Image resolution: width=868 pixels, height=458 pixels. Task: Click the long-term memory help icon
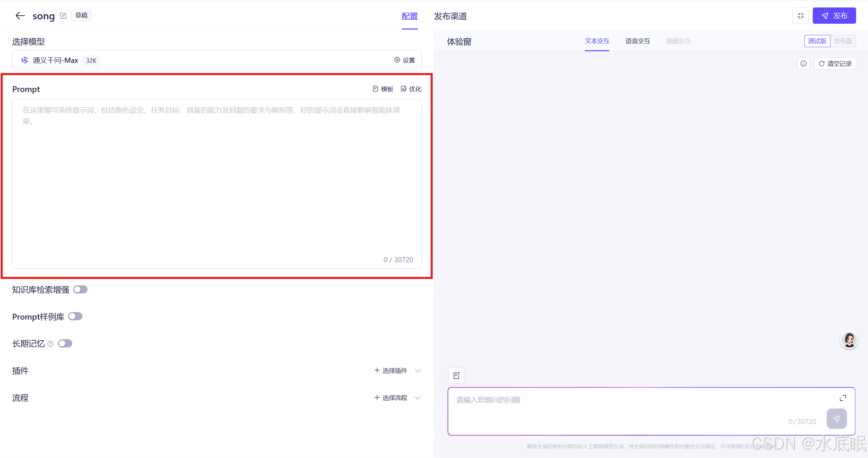pos(51,344)
